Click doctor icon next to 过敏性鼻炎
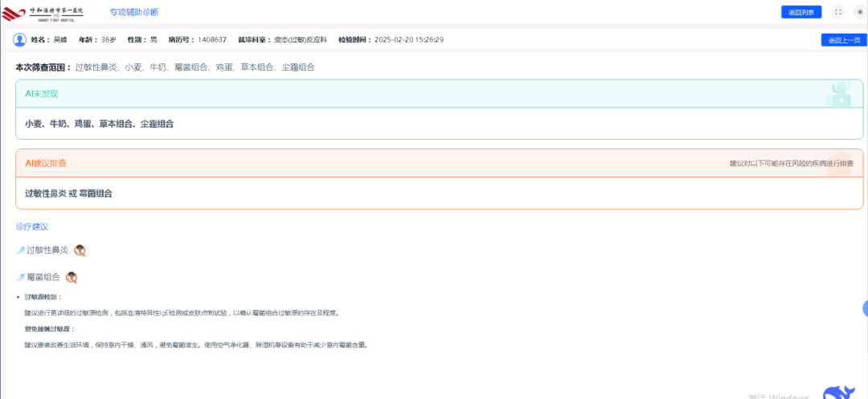 [80, 250]
